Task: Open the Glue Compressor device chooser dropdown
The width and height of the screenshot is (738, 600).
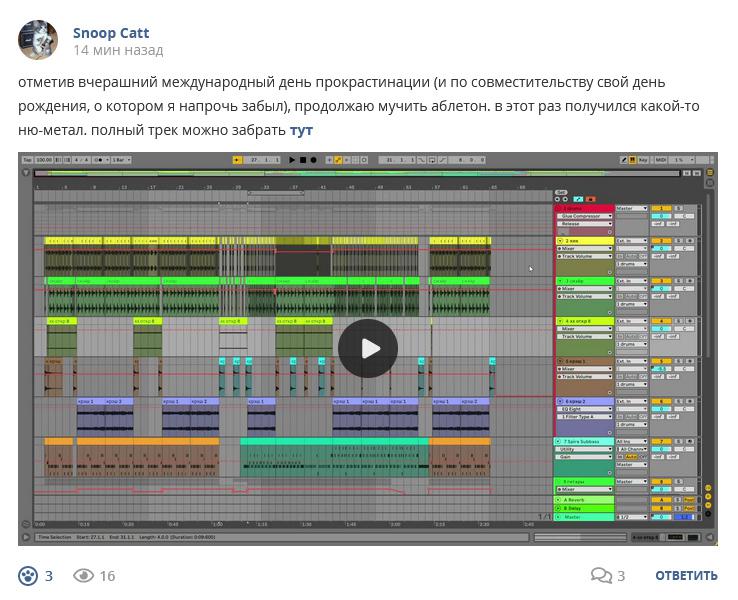Action: [585, 216]
